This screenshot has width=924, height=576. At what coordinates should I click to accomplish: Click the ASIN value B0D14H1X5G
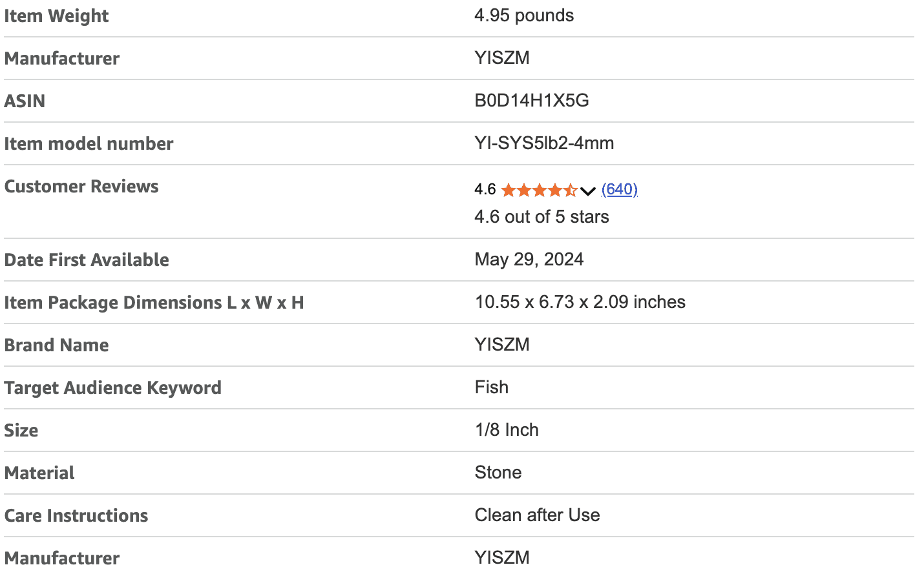point(531,101)
